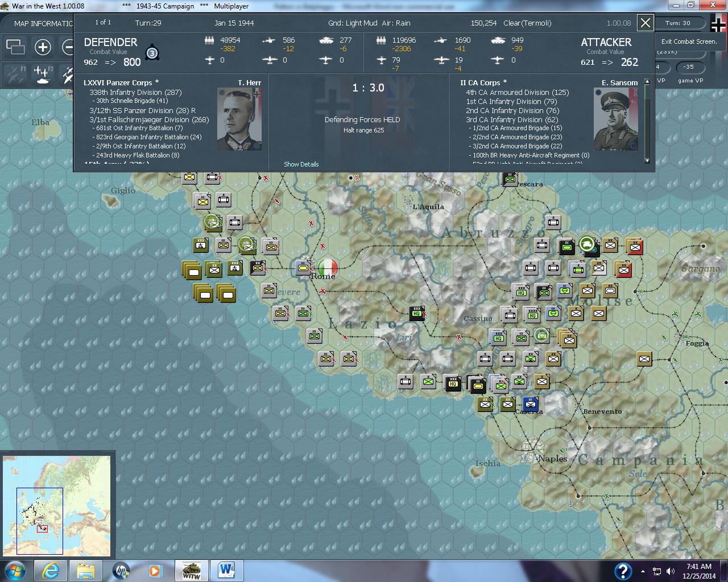Select the 1/2nd CA Armoured Brigade row

pos(516,128)
